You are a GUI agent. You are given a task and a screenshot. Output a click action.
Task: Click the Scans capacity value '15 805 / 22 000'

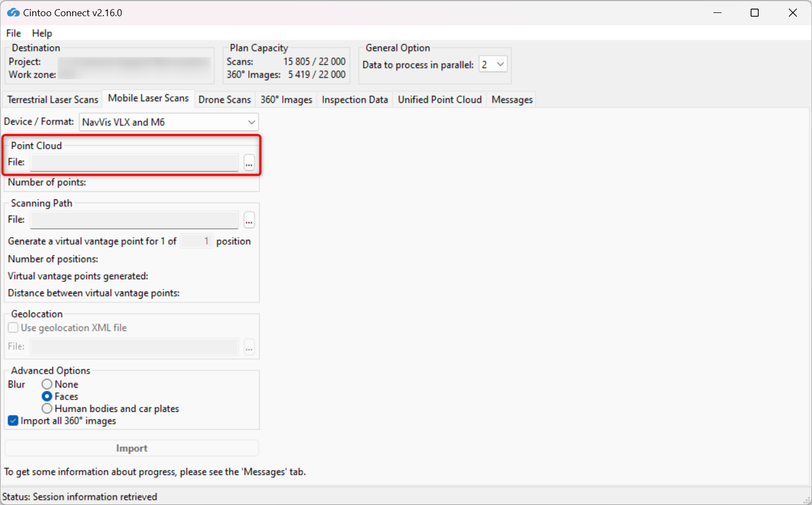click(314, 62)
